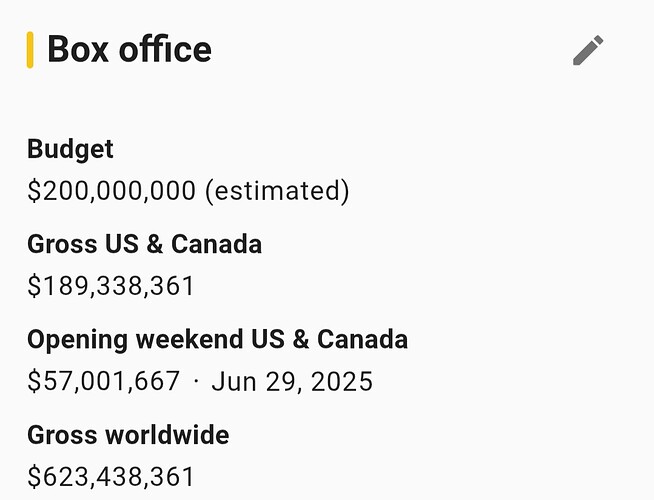Click the yellow accent bar beside Box office
The image size is (654, 500).
tap(30, 50)
